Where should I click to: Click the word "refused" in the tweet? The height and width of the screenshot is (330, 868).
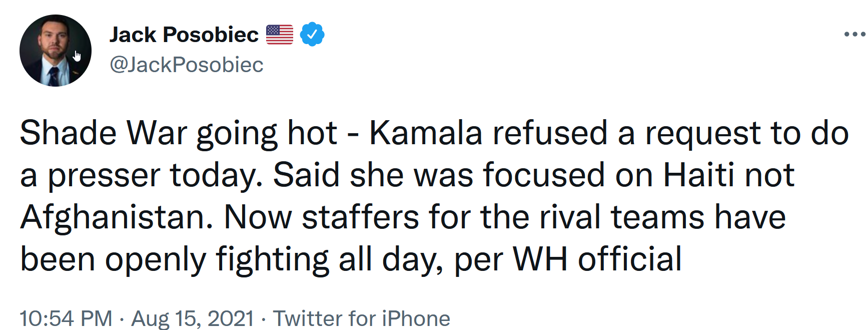(x=550, y=133)
